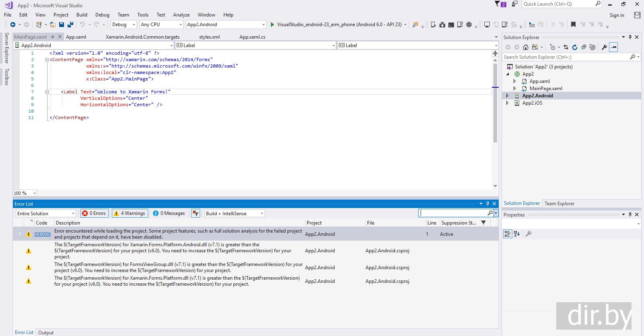This screenshot has height=336, width=644.
Task: Toggle the 4 Warnings filter
Action: [x=130, y=213]
